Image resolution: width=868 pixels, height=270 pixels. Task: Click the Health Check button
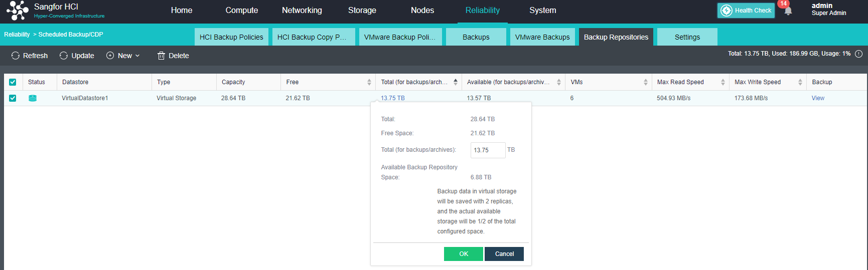[746, 11]
